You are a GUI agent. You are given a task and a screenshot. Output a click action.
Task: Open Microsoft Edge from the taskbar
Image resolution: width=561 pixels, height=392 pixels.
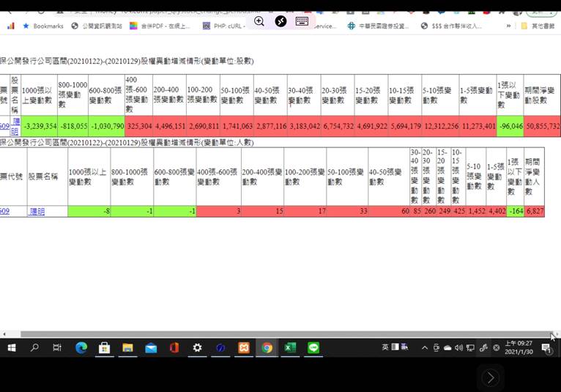(81, 348)
